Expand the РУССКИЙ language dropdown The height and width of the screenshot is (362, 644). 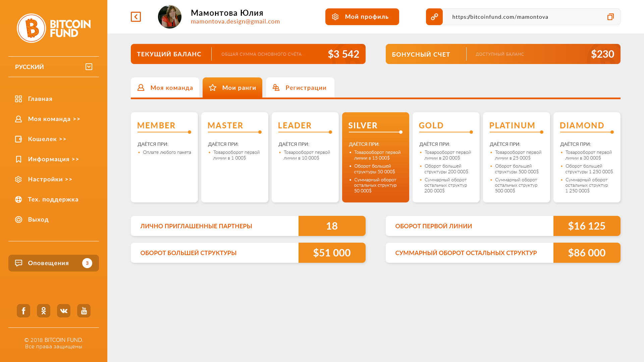(x=54, y=67)
